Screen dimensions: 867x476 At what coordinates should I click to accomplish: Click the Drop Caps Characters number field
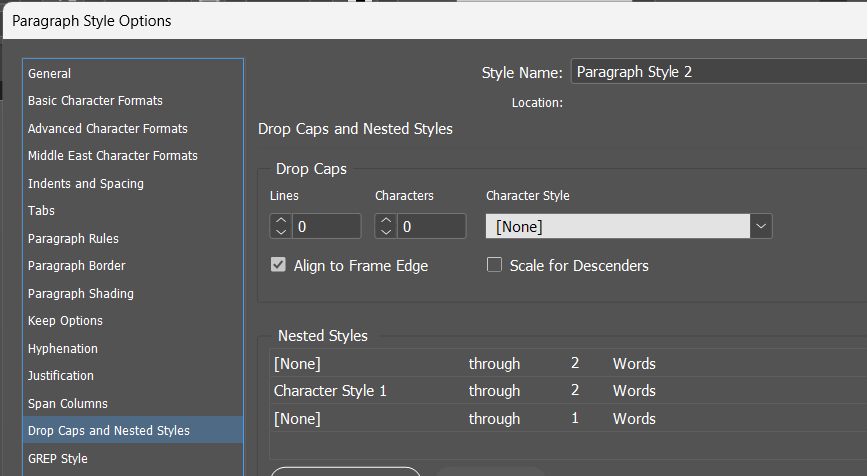(432, 227)
